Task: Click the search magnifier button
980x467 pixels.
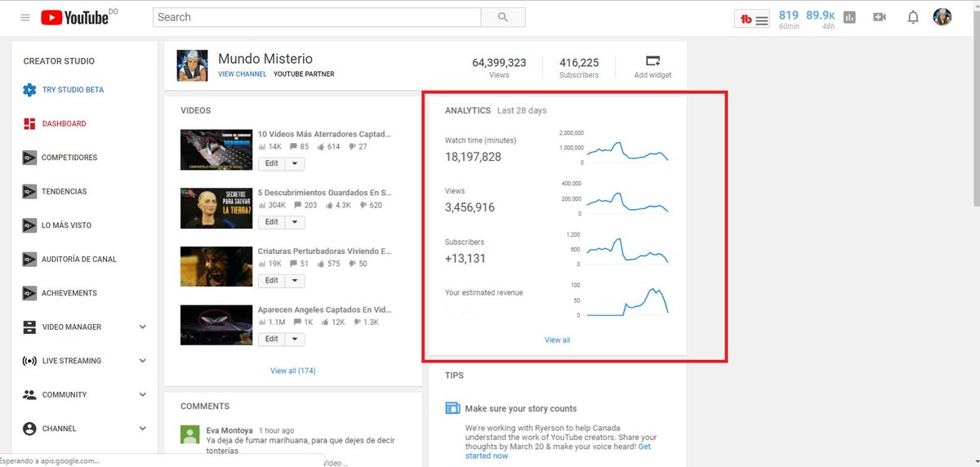Action: 503,17
